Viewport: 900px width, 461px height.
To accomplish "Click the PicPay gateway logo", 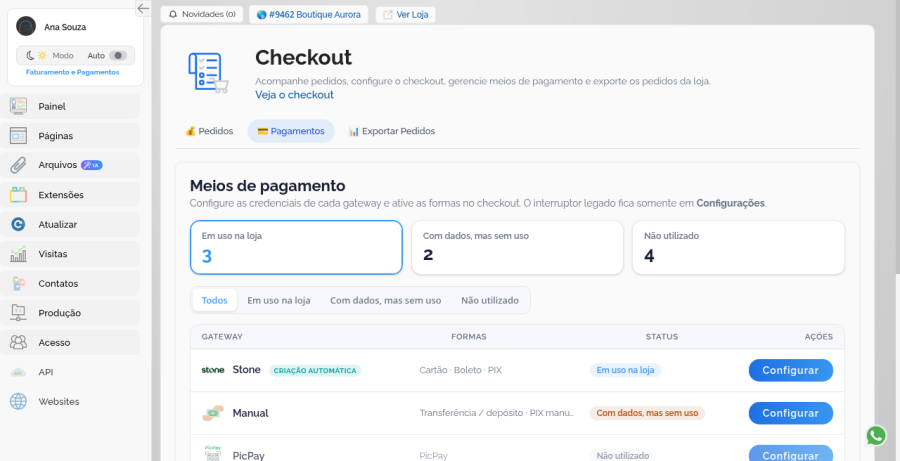I will tap(213, 454).
